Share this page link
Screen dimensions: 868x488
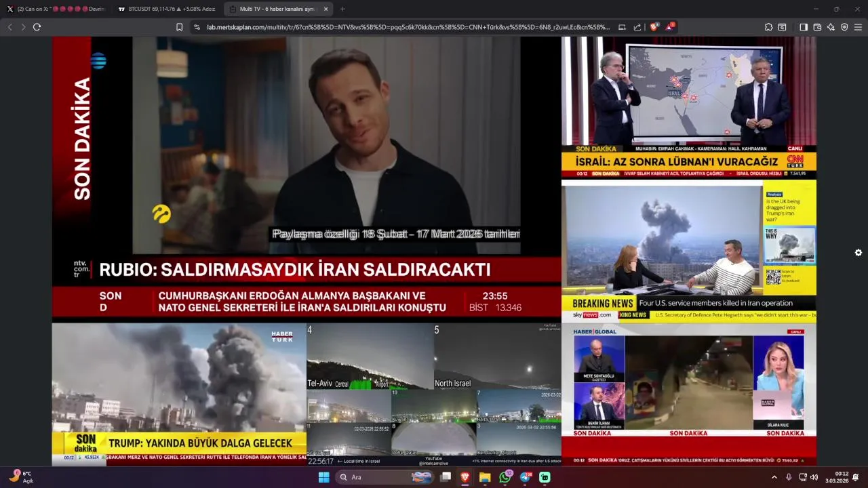tap(637, 27)
